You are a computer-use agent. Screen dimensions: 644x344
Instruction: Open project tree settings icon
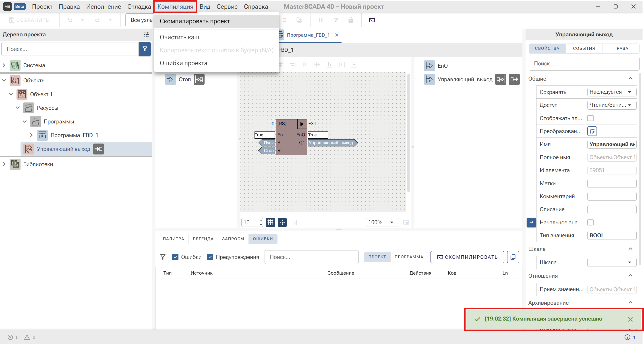146,35
